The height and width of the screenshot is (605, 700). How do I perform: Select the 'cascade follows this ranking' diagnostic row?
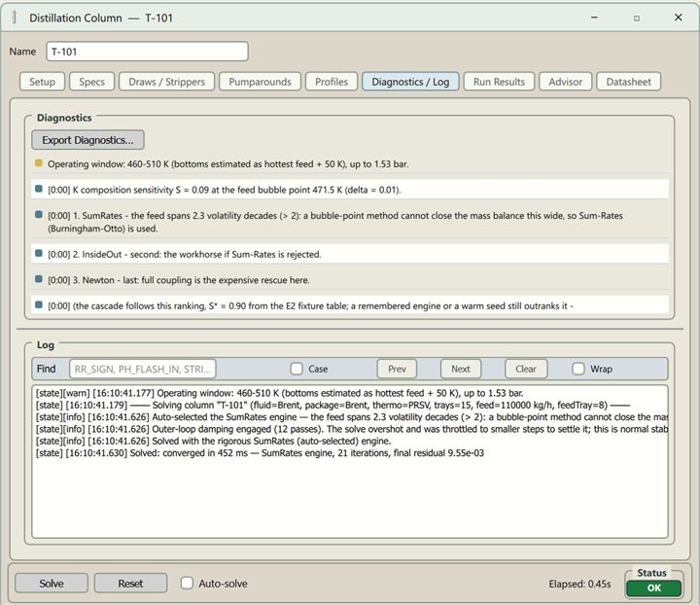[350, 305]
